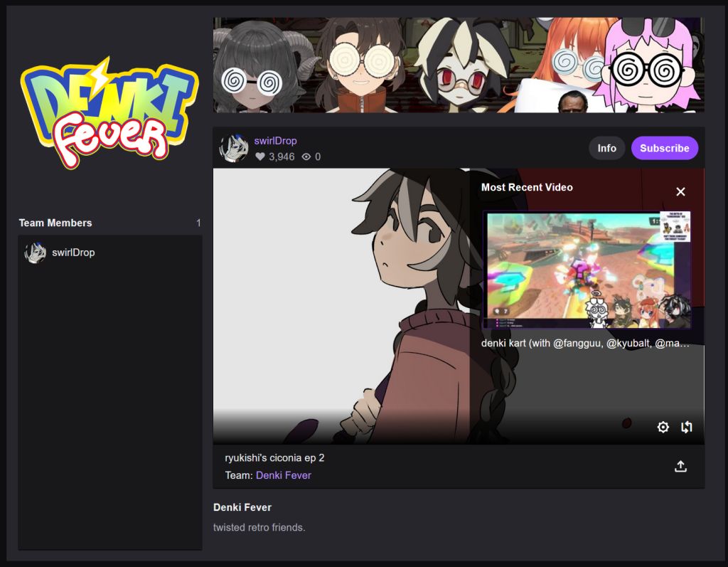Click the team banner image
Screen dimensions: 728x567
coord(459,65)
